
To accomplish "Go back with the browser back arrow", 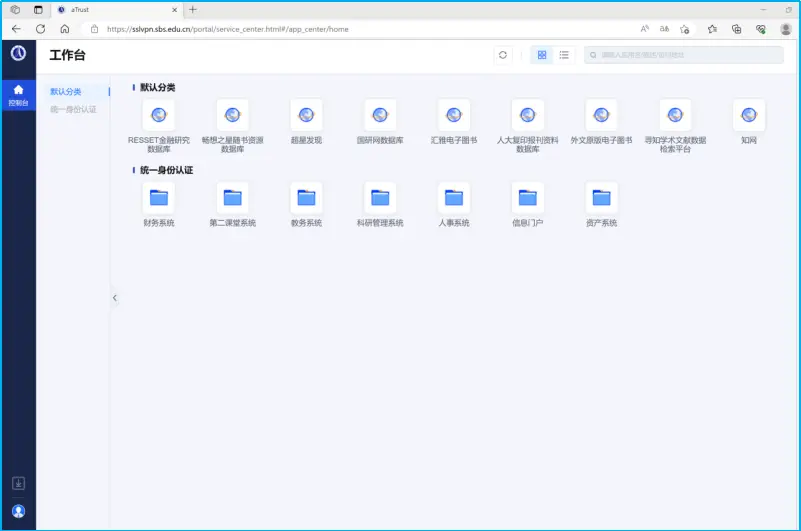I will pos(16,29).
